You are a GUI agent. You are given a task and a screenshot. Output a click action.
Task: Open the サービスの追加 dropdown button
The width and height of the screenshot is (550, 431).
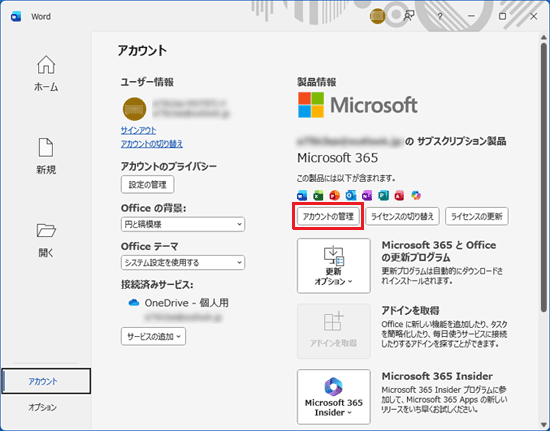153,336
